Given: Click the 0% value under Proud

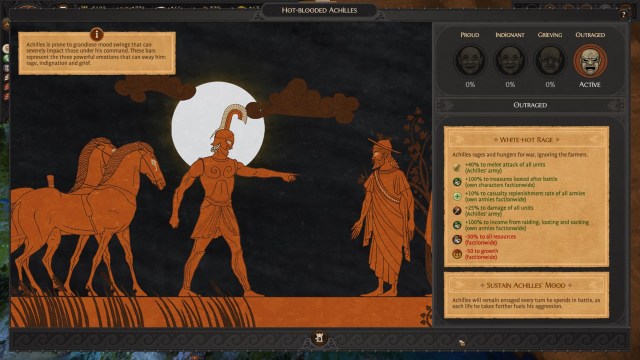Looking at the screenshot, I should [x=470, y=85].
